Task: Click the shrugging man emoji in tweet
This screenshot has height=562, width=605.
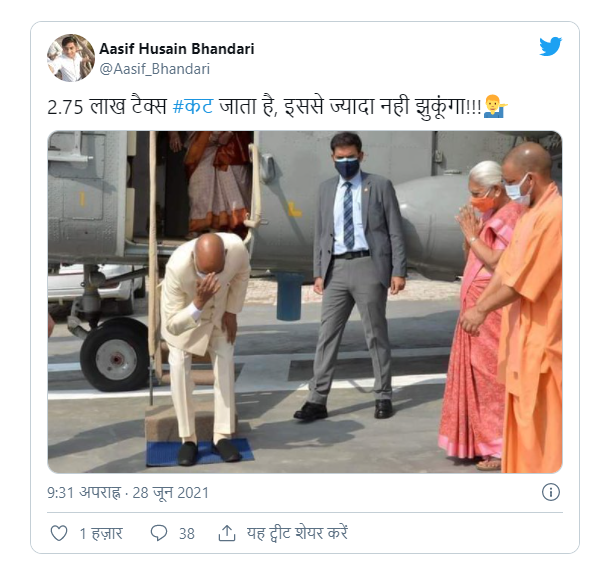Action: click(x=495, y=106)
